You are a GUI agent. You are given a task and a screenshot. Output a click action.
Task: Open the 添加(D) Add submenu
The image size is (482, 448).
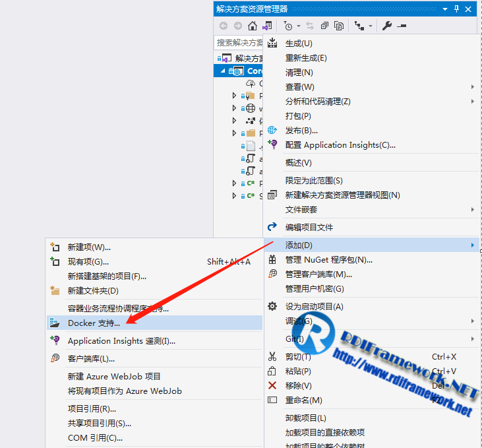tap(371, 245)
